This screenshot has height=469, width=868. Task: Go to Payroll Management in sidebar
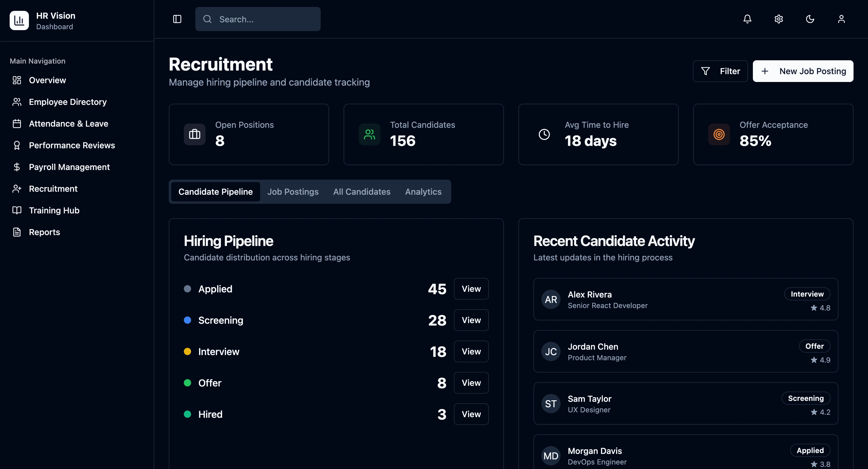pyautogui.click(x=69, y=167)
